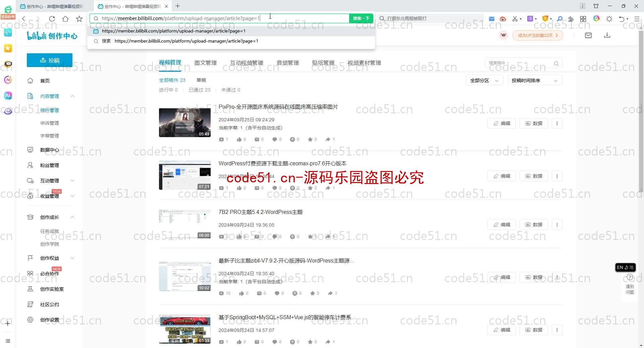Click 编辑 for the 7B2 PRO video
644x348 pixels.
[501, 225]
